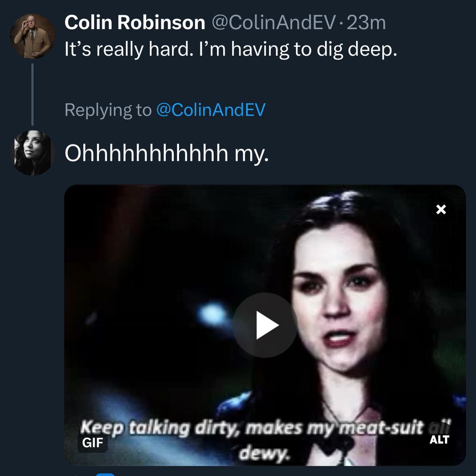
Task: Click the gray 'Replying to' label
Action: (x=107, y=110)
